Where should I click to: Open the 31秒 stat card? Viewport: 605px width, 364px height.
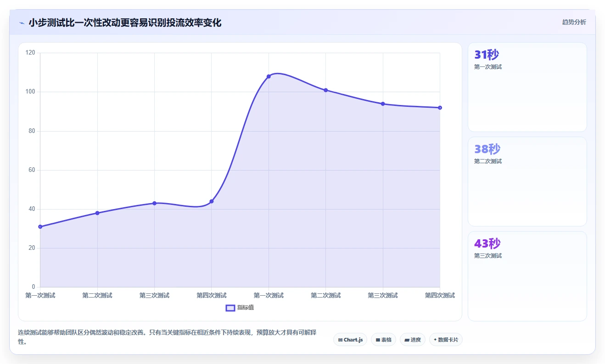[527, 87]
